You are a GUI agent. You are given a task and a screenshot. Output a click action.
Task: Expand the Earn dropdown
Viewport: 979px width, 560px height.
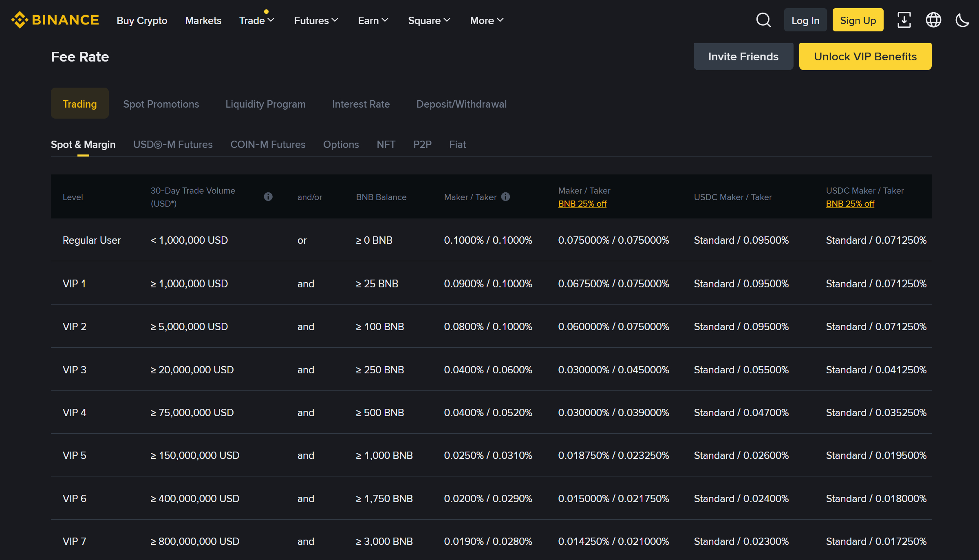coord(372,20)
